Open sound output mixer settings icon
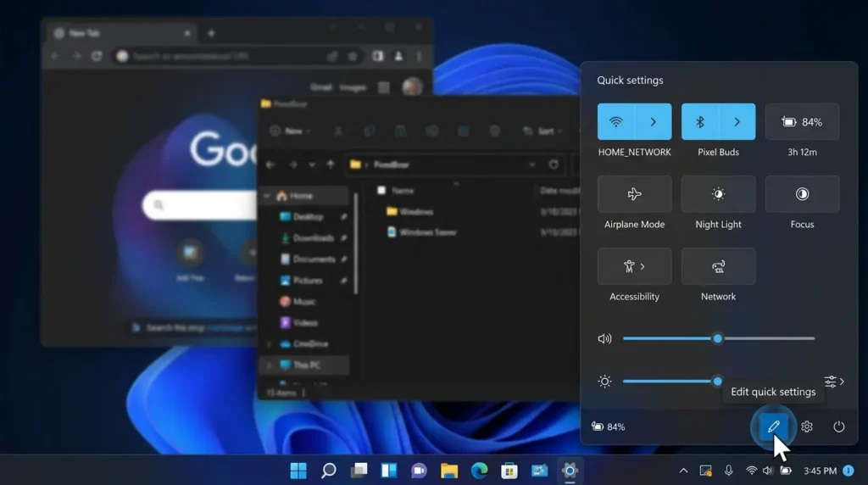Image resolution: width=868 pixels, height=485 pixels. (834, 381)
